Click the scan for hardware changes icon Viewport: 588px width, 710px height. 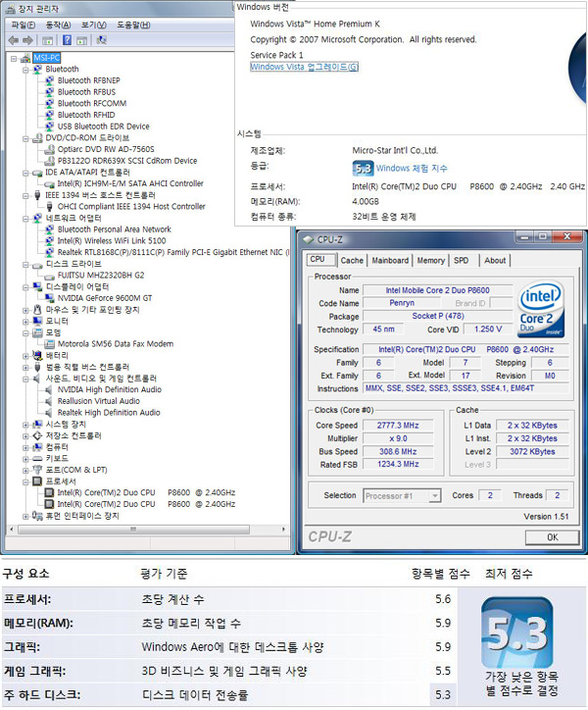pyautogui.click(x=102, y=40)
